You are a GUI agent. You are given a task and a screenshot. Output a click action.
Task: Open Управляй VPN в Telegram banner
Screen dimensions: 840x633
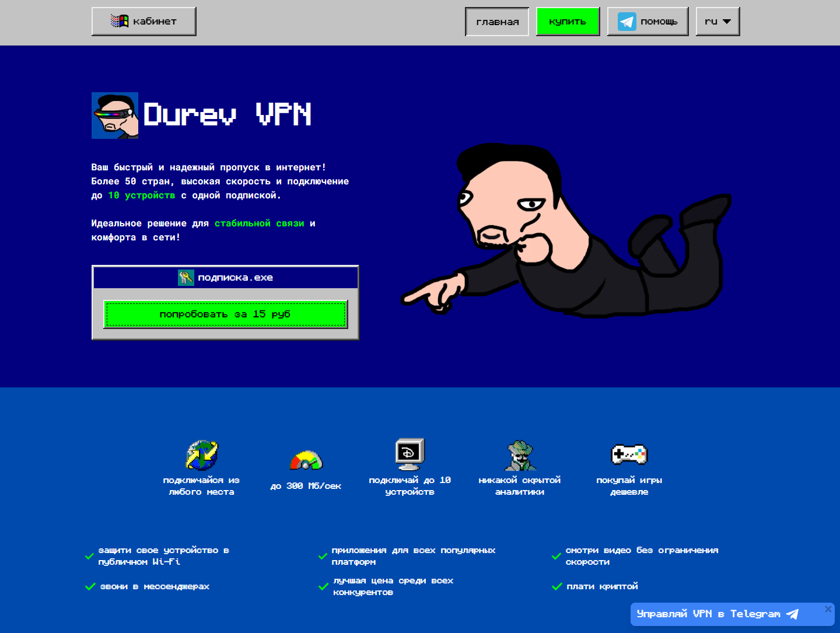point(709,614)
